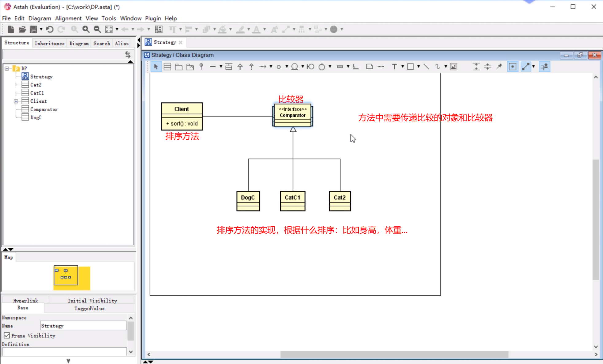Viewport: 603px width, 364px height.
Task: Open the Diagram menu
Action: [x=39, y=18]
